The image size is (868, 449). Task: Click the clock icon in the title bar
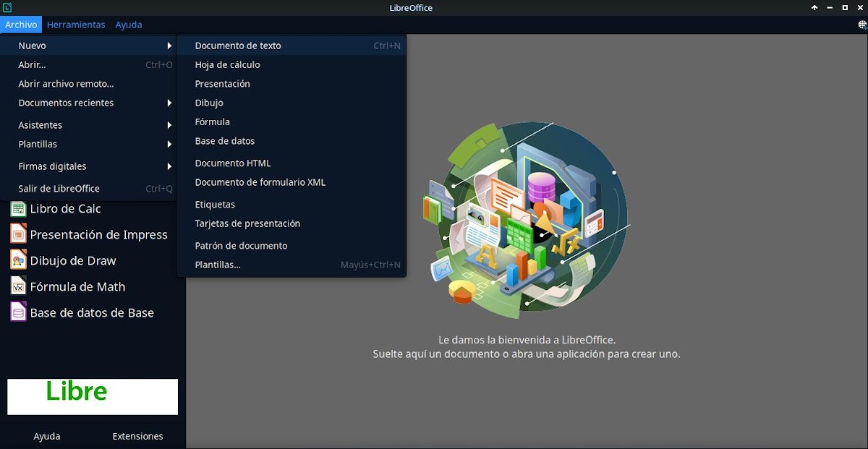point(8,7)
